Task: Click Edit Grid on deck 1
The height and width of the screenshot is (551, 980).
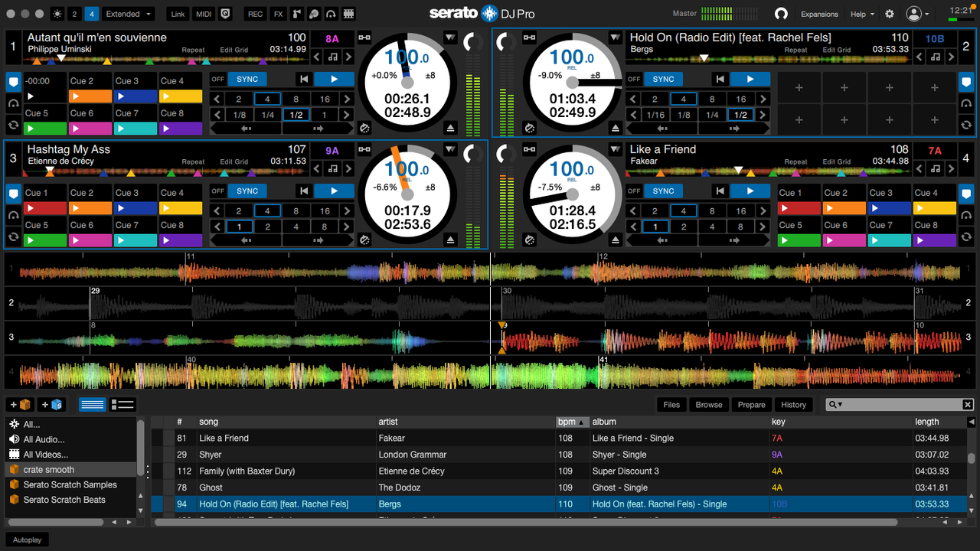Action: pos(234,50)
